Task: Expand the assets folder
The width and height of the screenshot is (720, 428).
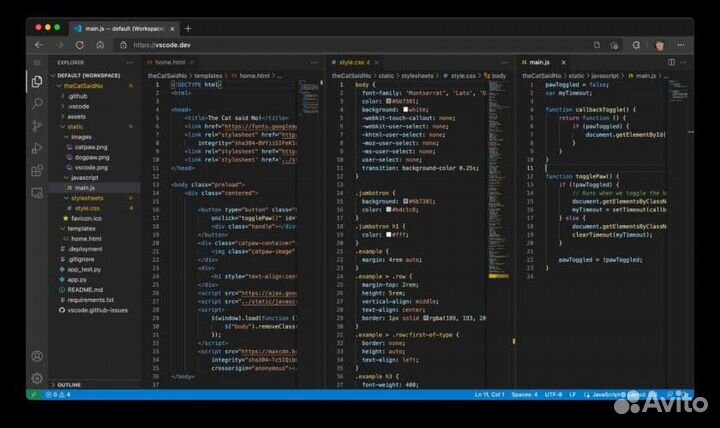Action: [x=77, y=116]
